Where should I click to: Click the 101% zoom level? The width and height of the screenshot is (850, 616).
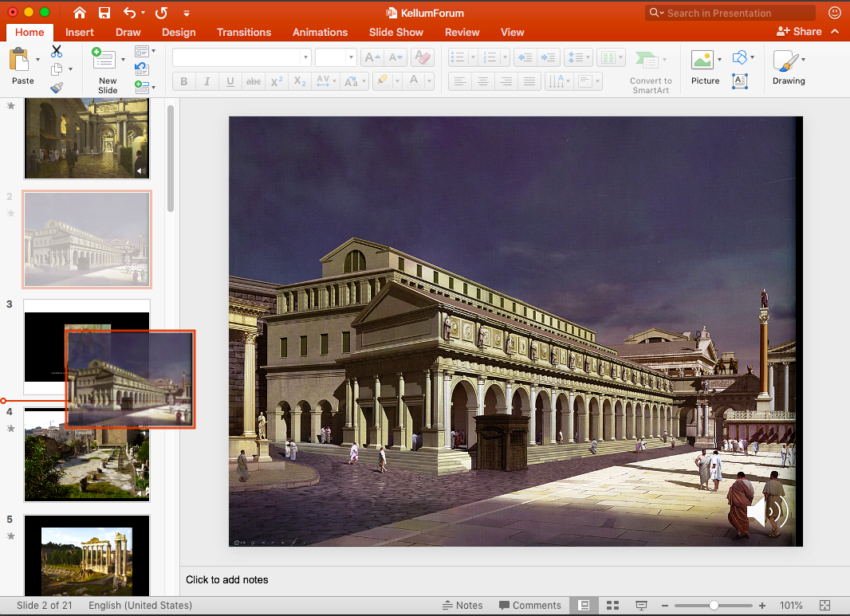pyautogui.click(x=791, y=605)
